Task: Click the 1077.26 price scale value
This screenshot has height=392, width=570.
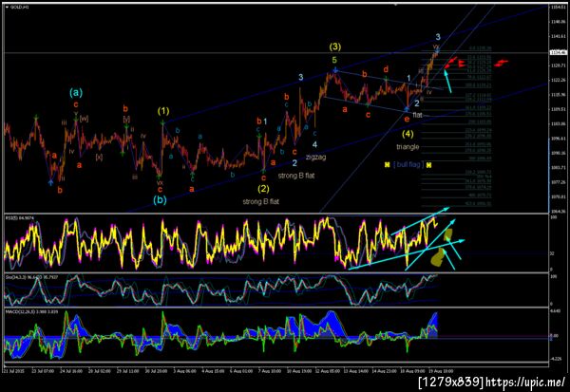Action: click(x=559, y=182)
